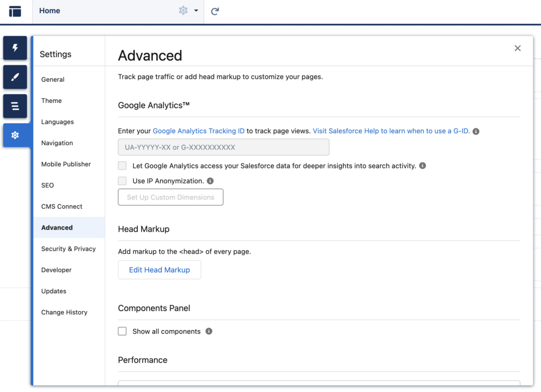Open the SEO settings section

pos(47,185)
